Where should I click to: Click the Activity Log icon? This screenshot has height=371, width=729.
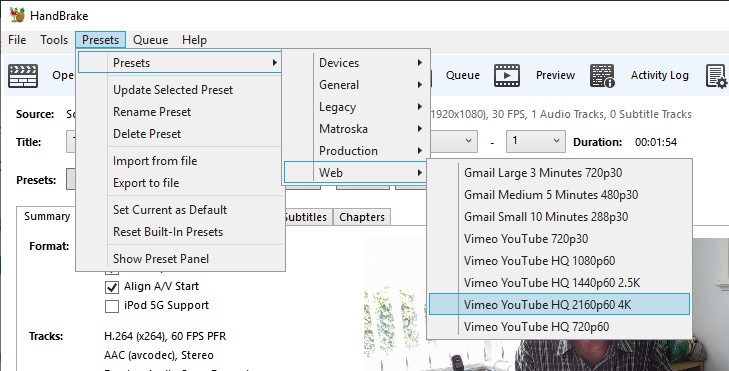(602, 75)
